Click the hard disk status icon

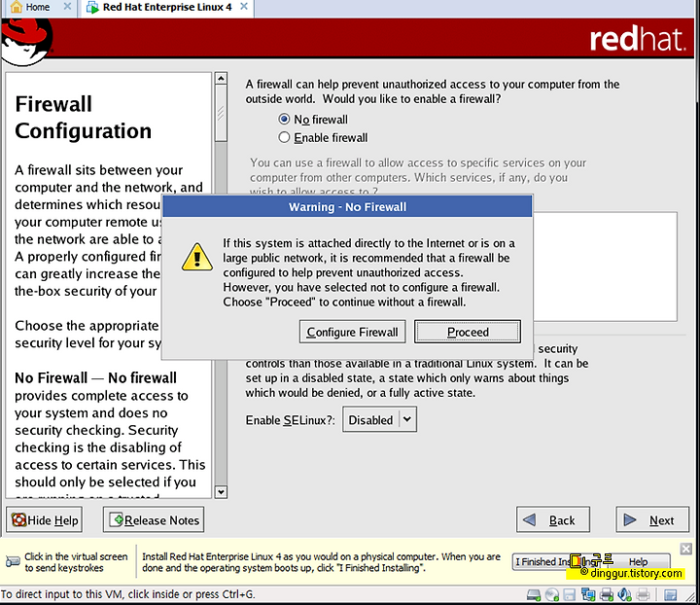534,594
